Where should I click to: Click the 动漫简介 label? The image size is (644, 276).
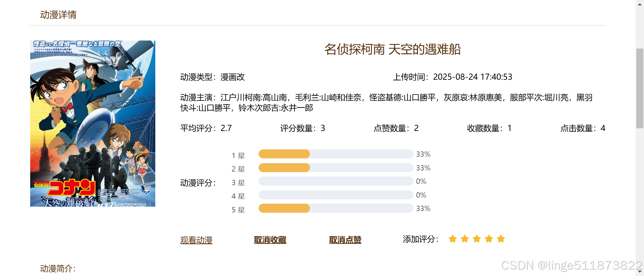tap(58, 269)
